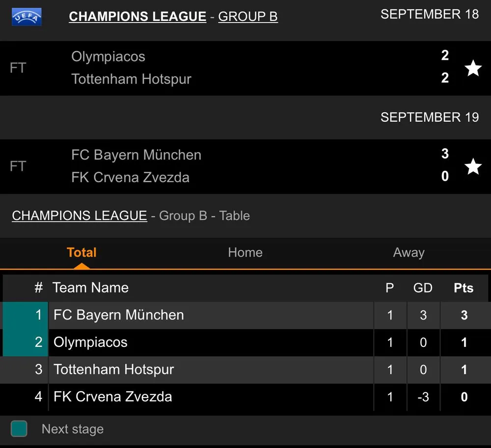Open the CHAMPIONS LEAGUE header link

137,17
